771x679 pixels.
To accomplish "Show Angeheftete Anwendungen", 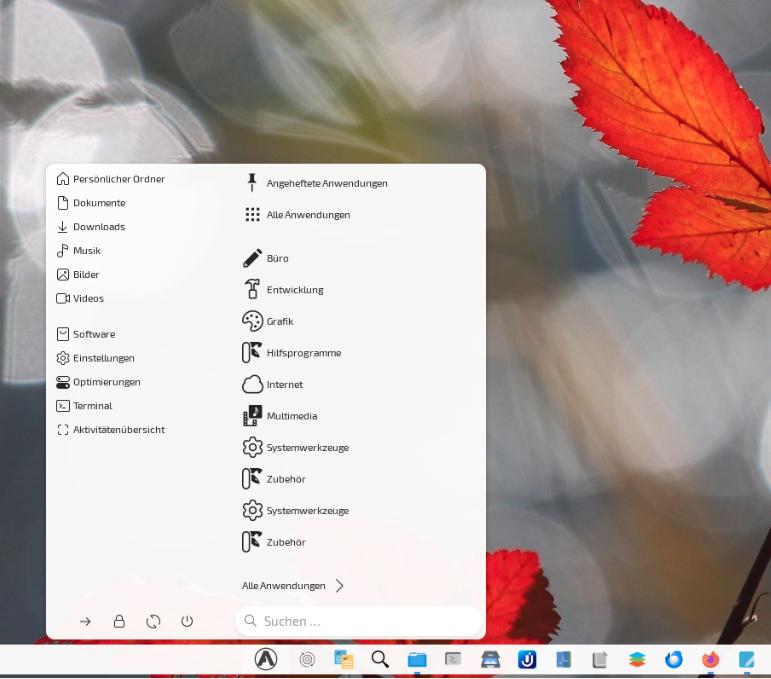I will click(326, 183).
